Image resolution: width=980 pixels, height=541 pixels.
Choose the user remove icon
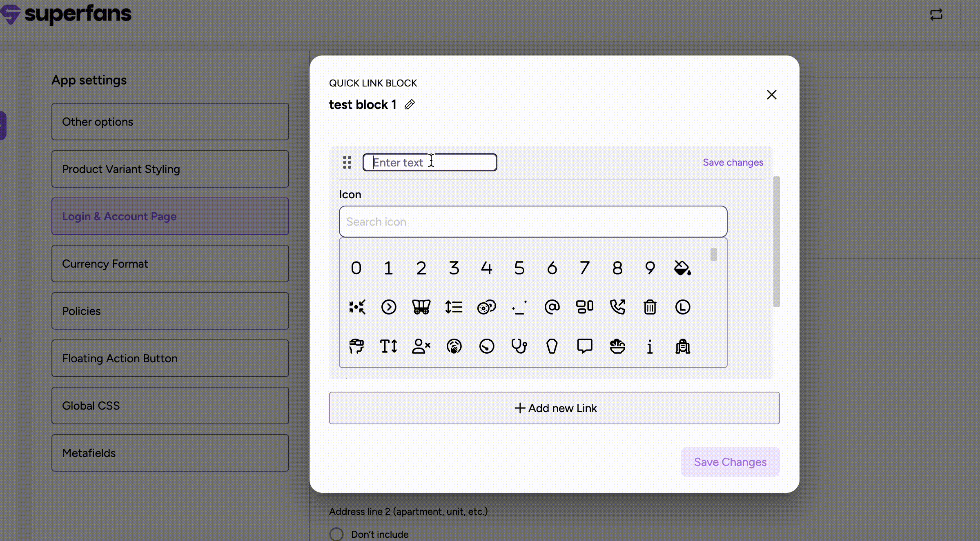point(421,346)
